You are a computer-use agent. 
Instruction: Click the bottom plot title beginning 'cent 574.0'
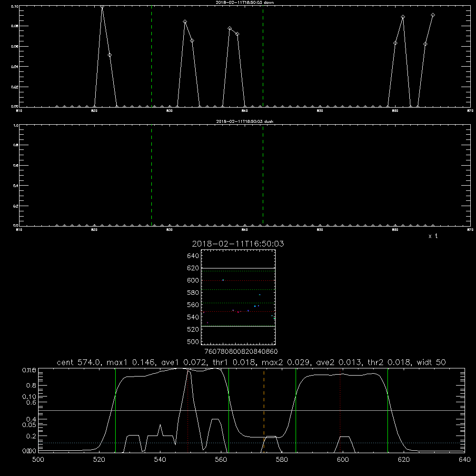coord(251,362)
